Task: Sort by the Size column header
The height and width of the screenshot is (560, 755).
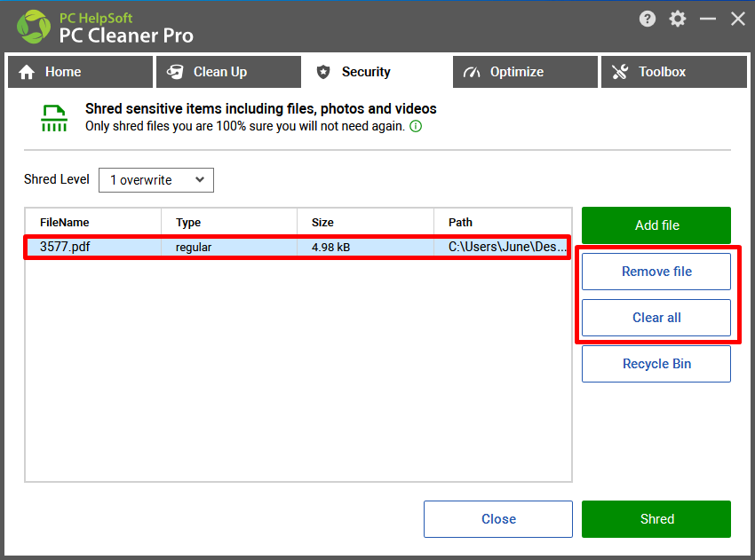Action: 365,222
